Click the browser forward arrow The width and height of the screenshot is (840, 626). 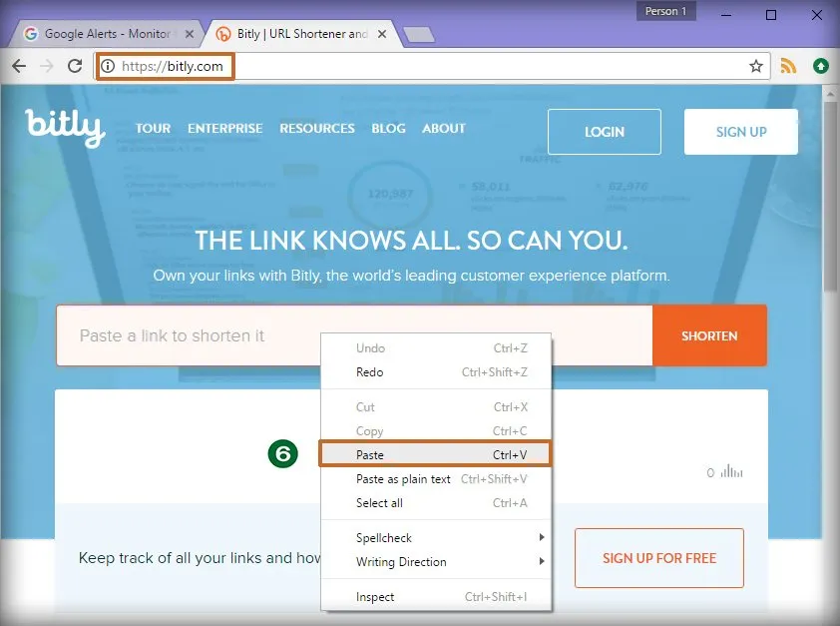pos(47,66)
